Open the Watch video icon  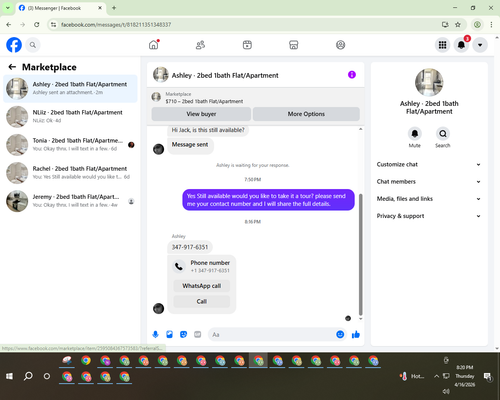coord(247,45)
